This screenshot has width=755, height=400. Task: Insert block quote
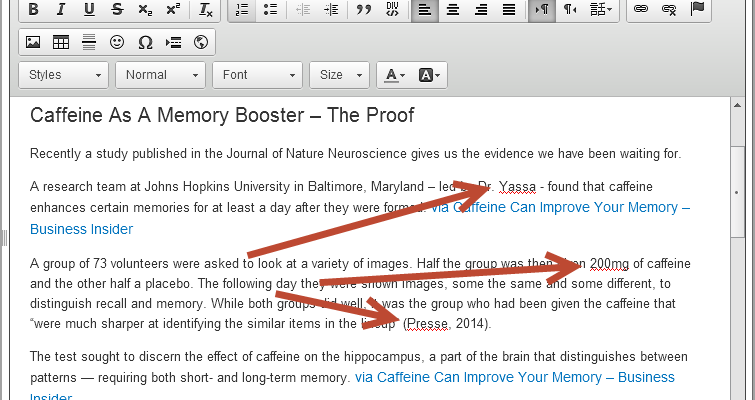(x=364, y=9)
